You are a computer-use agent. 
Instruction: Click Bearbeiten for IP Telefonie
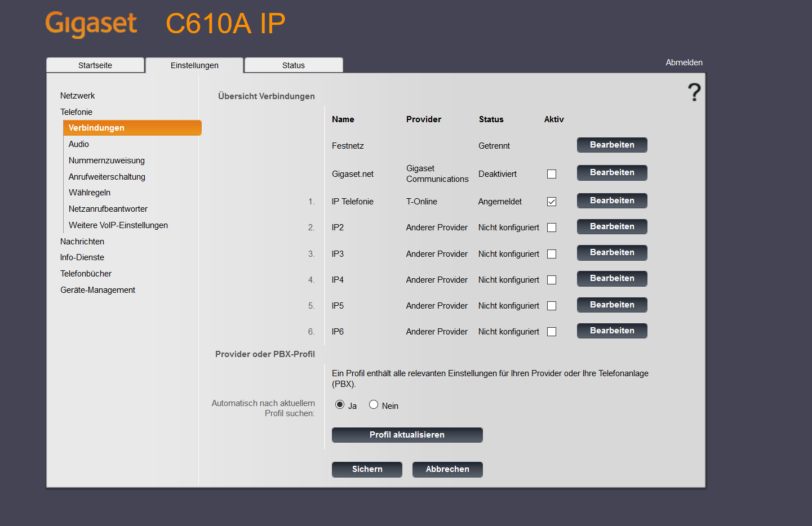click(612, 200)
